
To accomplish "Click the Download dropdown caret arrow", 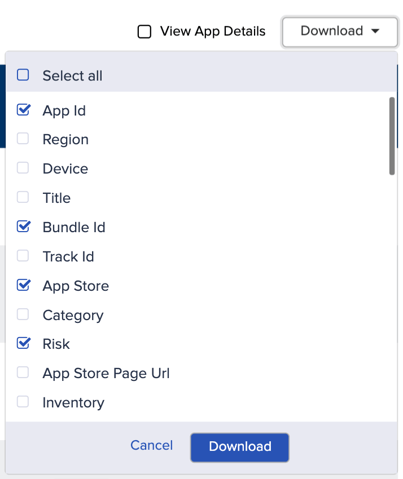I will [375, 31].
